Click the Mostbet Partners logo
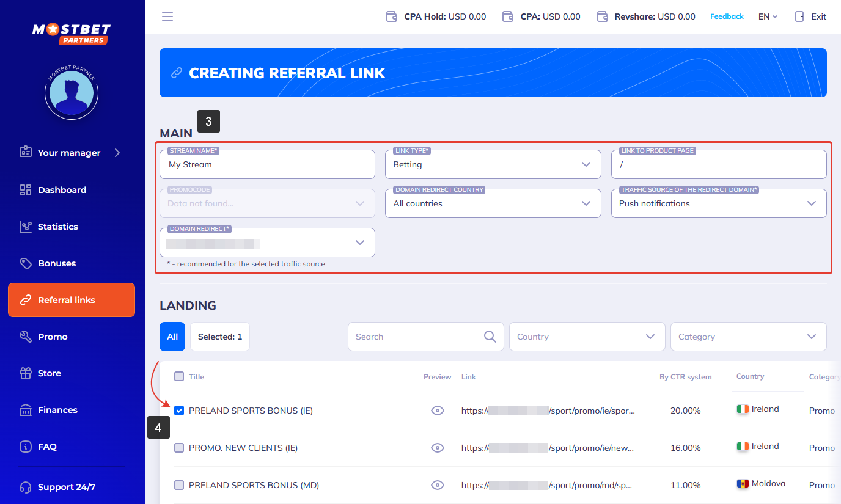The image size is (841, 504). [x=72, y=33]
